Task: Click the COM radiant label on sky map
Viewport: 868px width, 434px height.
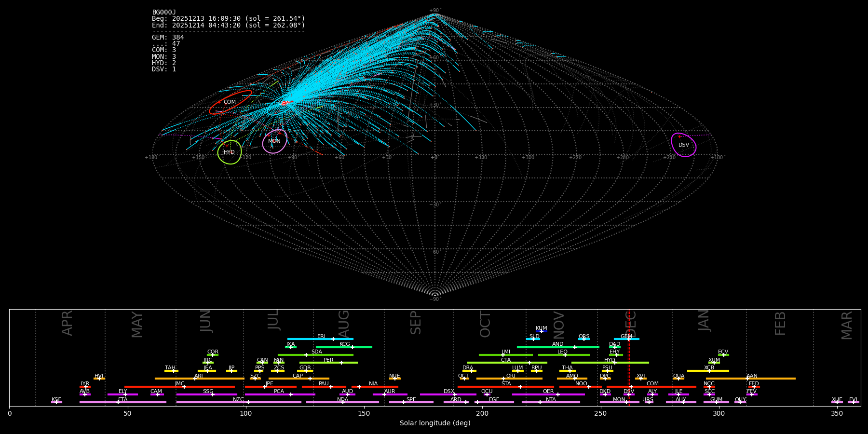Action: click(x=230, y=102)
